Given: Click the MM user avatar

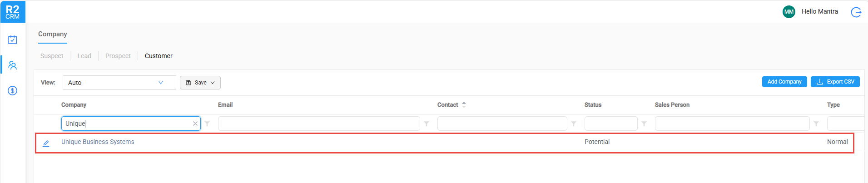Looking at the screenshot, I should point(789,12).
